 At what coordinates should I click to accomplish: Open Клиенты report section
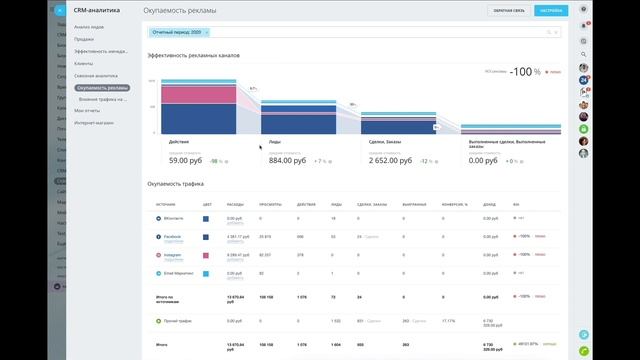84,64
